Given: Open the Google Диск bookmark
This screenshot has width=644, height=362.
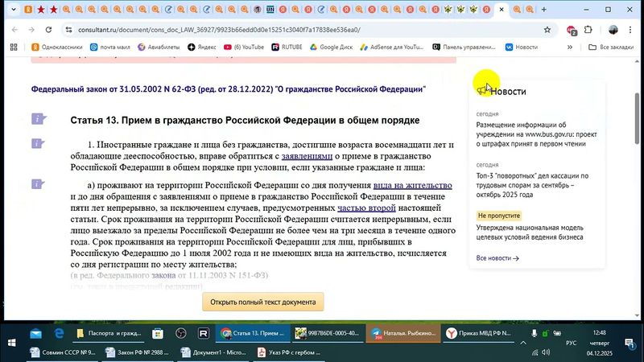Looking at the screenshot, I should (x=331, y=47).
